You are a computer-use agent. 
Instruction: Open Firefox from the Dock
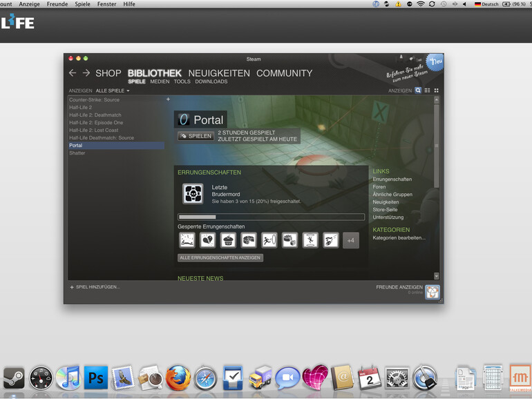coord(178,378)
